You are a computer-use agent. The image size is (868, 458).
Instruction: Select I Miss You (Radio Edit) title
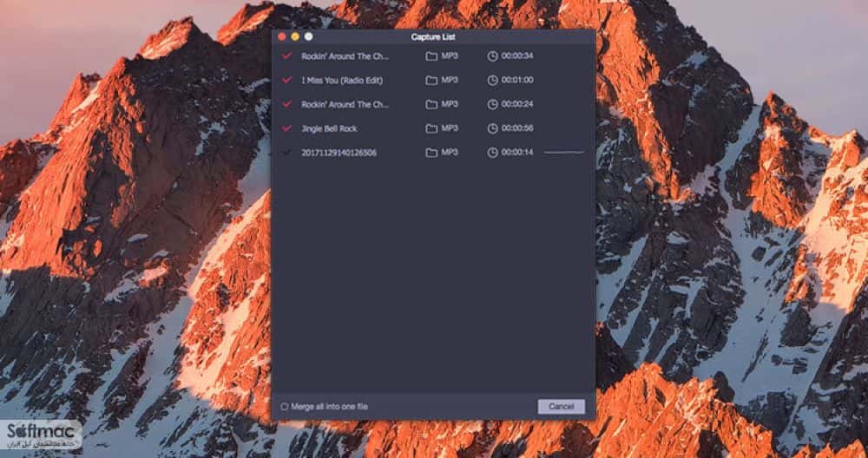[x=342, y=80]
